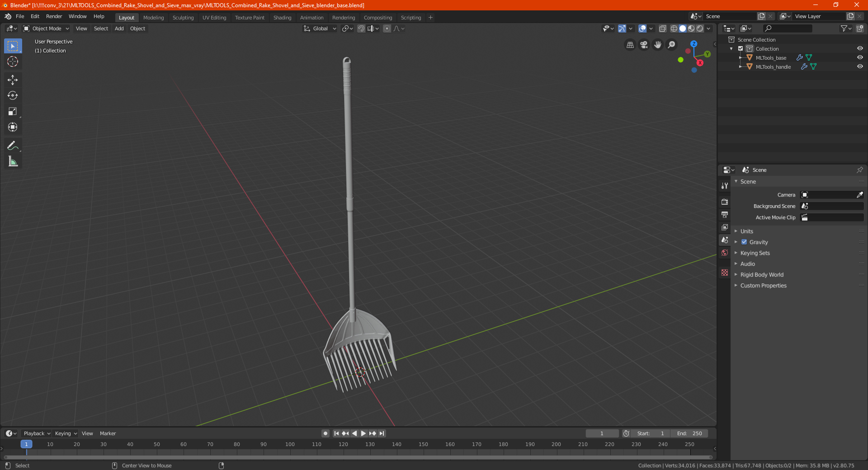Viewport: 868px width, 470px height.
Task: Click the camera eyedropper icon
Action: pyautogui.click(x=859, y=195)
